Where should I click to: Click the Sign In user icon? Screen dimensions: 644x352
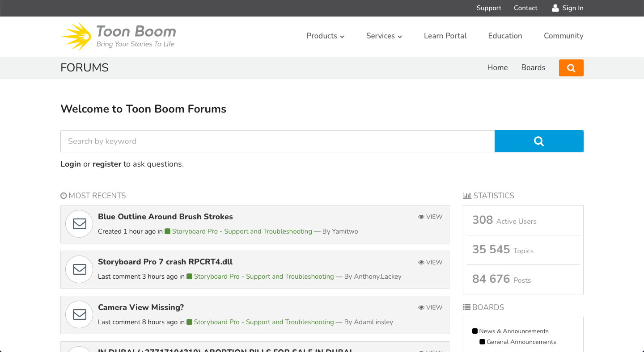[x=555, y=8]
